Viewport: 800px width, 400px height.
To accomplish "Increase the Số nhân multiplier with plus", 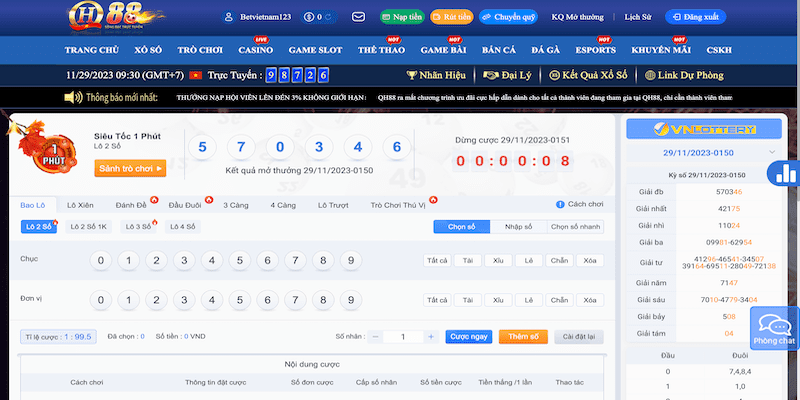I will tap(431, 337).
